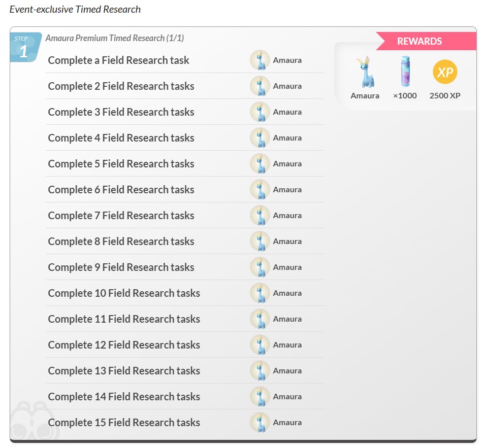
Task: Select the 'Complete 5 Field Research tasks' row
Action: click(121, 164)
